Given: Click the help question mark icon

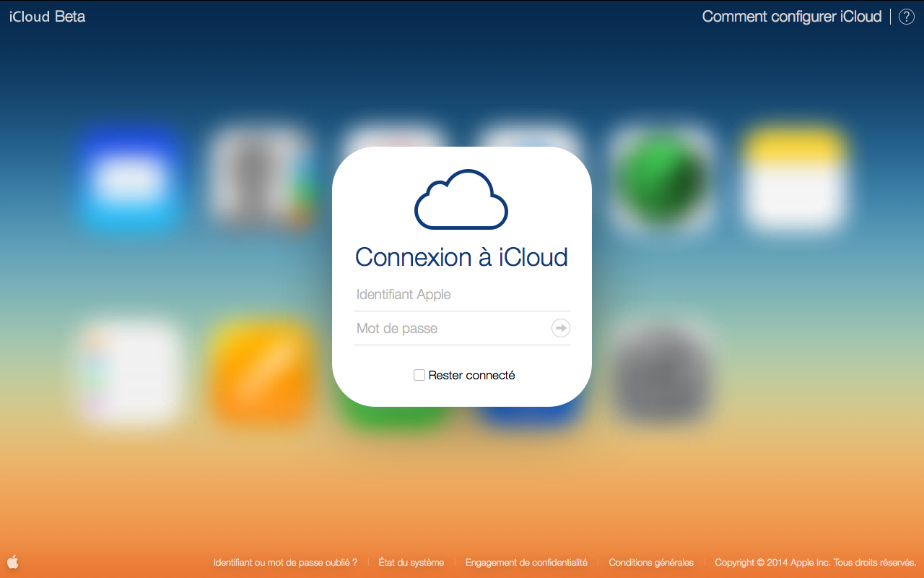Looking at the screenshot, I should click(x=906, y=17).
